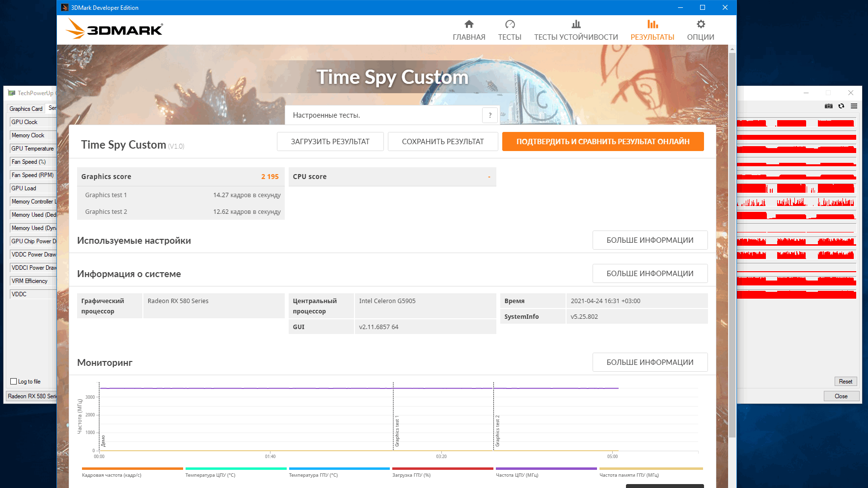The height and width of the screenshot is (488, 868).
Task: Select Graphics test 1 result row
Action: point(181,195)
